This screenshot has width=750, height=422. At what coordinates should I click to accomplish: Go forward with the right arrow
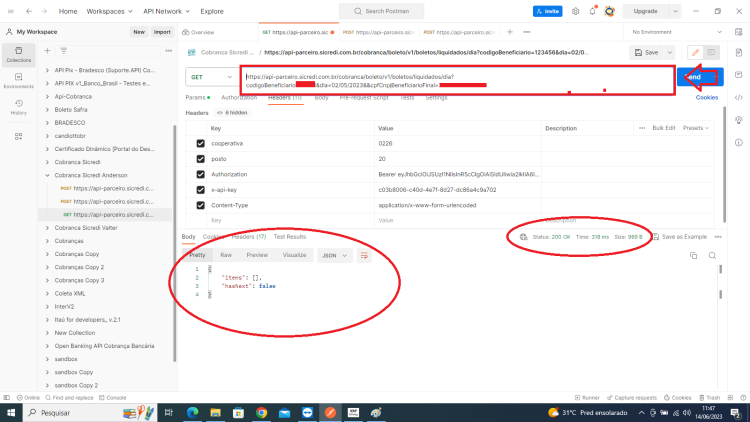pos(44,11)
